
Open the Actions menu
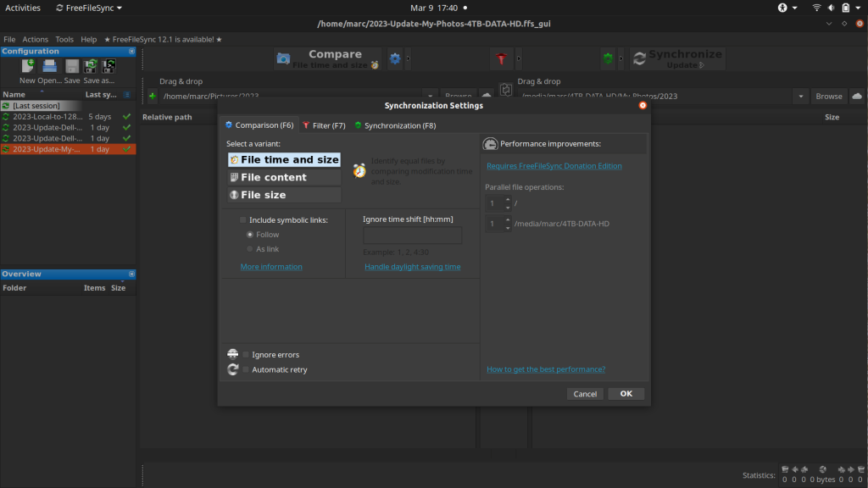(35, 39)
